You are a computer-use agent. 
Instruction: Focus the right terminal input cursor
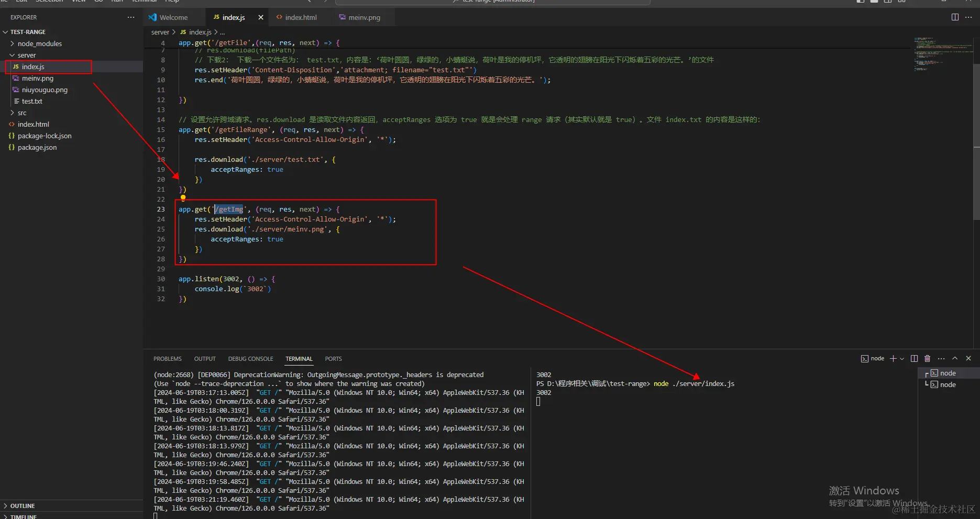[538, 402]
